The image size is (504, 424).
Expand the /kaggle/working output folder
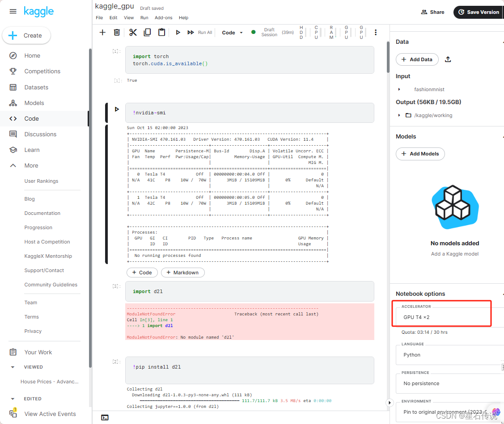399,115
